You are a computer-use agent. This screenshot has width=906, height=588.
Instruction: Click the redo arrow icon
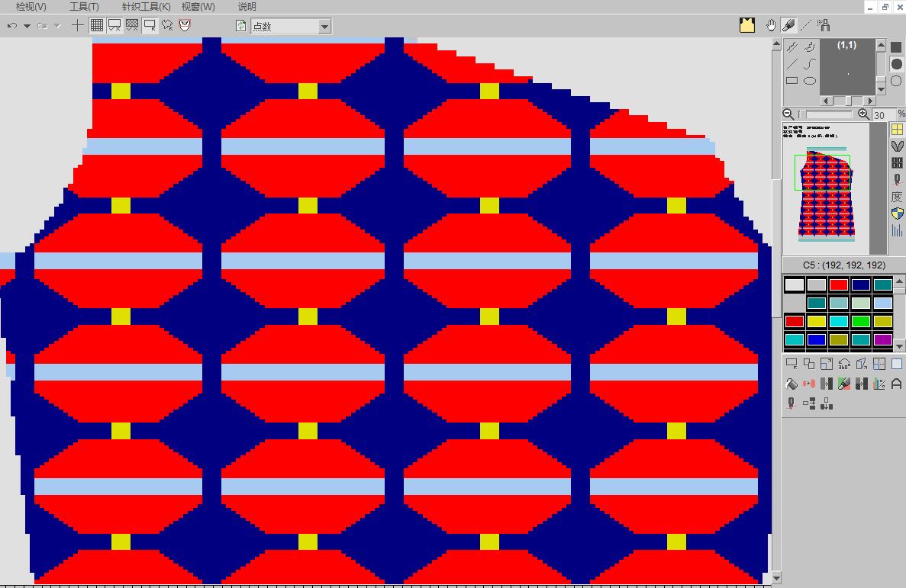click(x=42, y=26)
